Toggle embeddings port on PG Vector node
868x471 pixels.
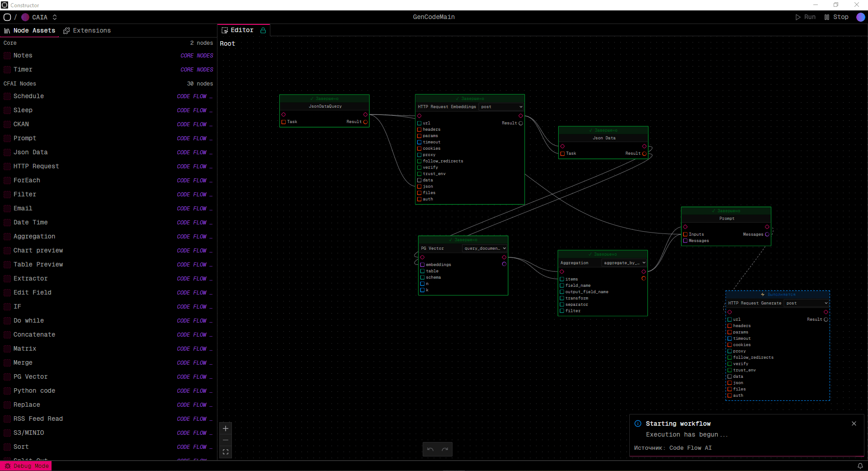[x=423, y=265]
